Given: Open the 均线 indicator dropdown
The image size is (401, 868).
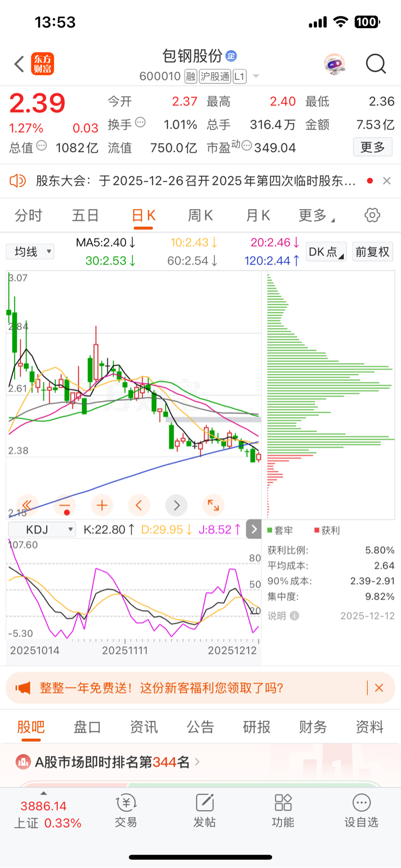Looking at the screenshot, I should click(30, 252).
